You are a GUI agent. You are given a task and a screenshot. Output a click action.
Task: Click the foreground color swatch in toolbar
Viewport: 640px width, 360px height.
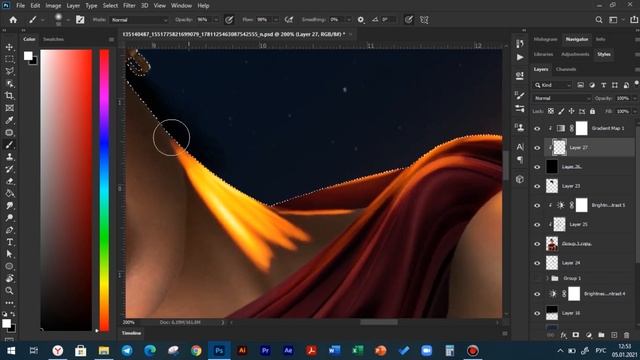7,323
